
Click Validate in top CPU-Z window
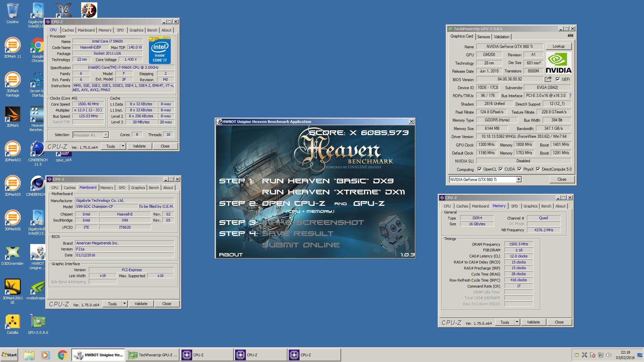139,146
